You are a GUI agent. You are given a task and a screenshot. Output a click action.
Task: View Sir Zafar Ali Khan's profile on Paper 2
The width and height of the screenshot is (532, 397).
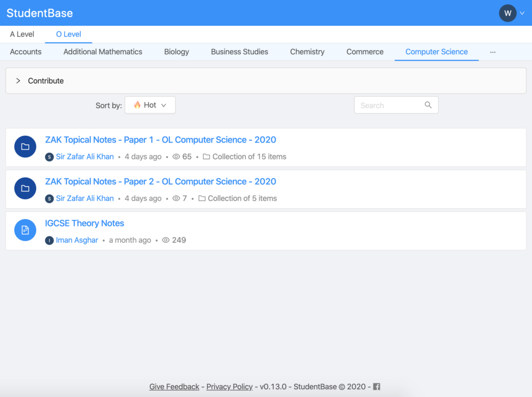point(85,199)
